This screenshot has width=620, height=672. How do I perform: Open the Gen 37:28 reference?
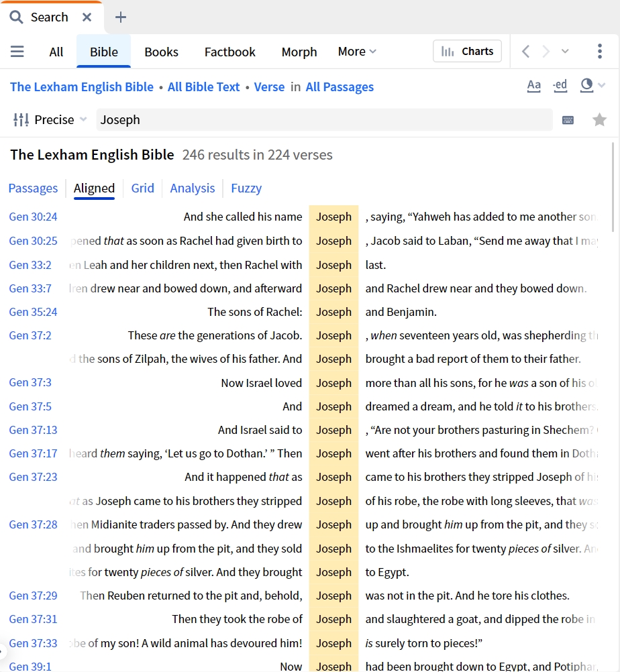point(33,524)
